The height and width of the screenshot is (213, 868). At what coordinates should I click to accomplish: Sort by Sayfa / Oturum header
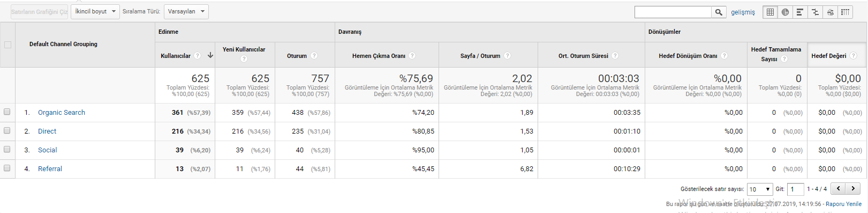click(480, 56)
